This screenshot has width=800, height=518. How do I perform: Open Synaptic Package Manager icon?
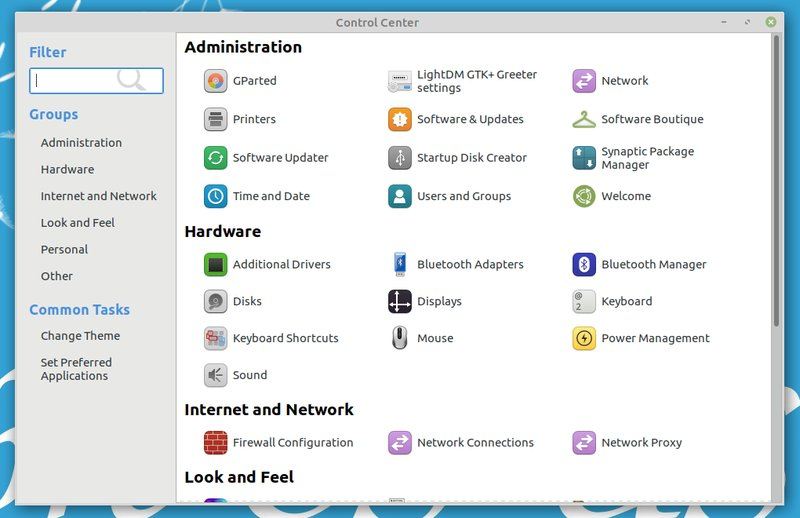point(584,158)
